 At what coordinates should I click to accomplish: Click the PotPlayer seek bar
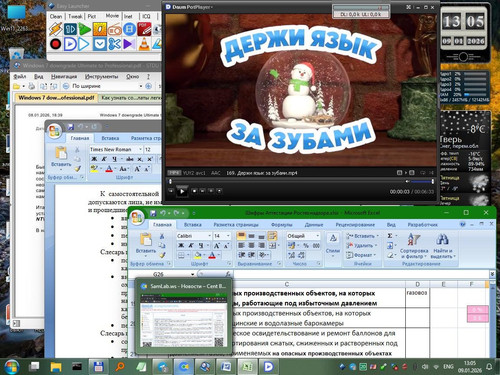[286, 182]
